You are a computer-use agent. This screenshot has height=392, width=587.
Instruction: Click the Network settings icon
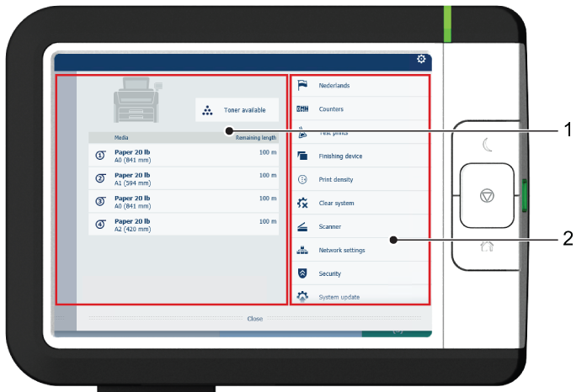tap(303, 251)
